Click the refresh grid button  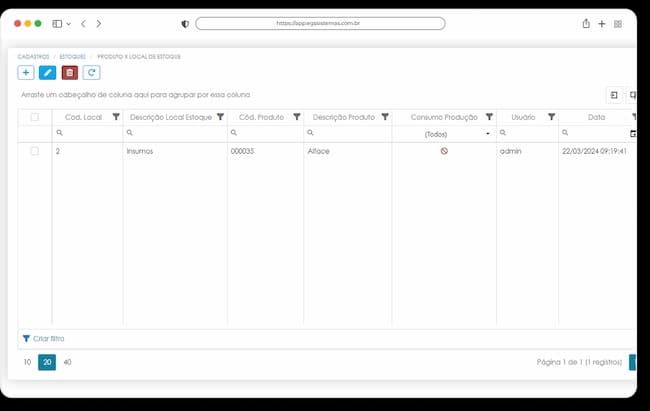[x=92, y=73]
